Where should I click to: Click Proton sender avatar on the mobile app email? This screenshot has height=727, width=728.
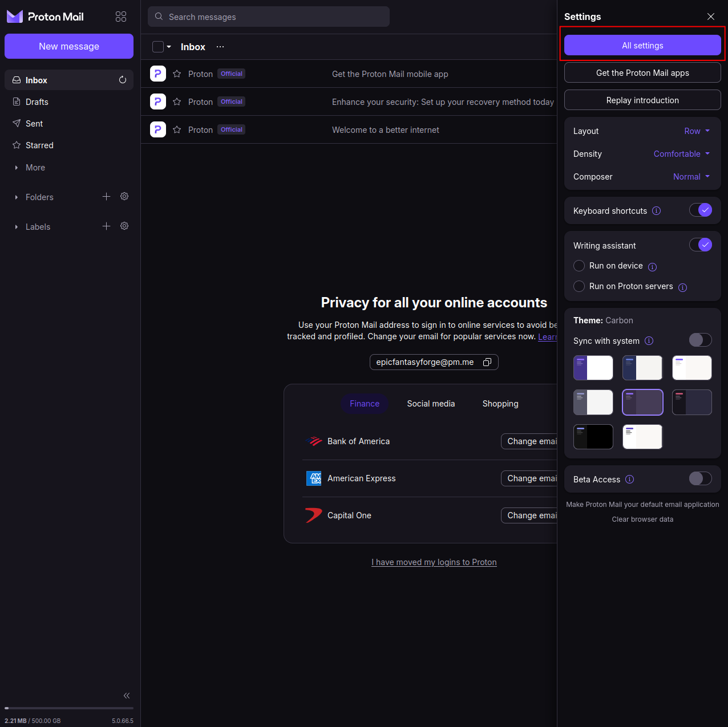coord(158,74)
